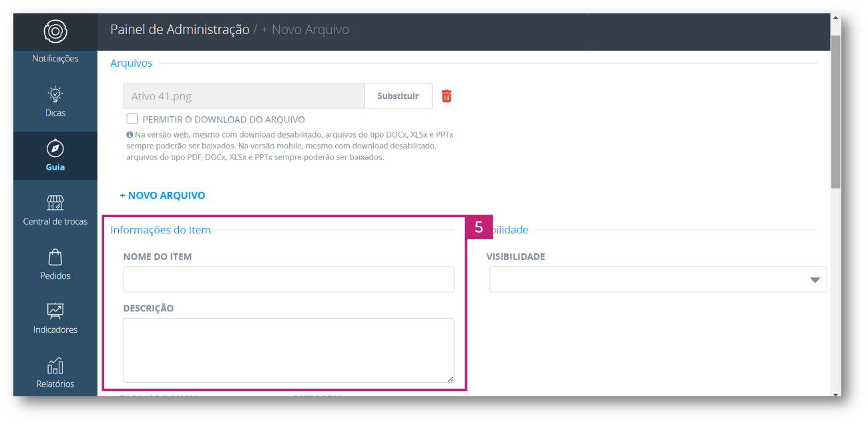This screenshot has width=868, height=423.
Task: Open the Visibilidade dropdown
Action: pyautogui.click(x=658, y=279)
